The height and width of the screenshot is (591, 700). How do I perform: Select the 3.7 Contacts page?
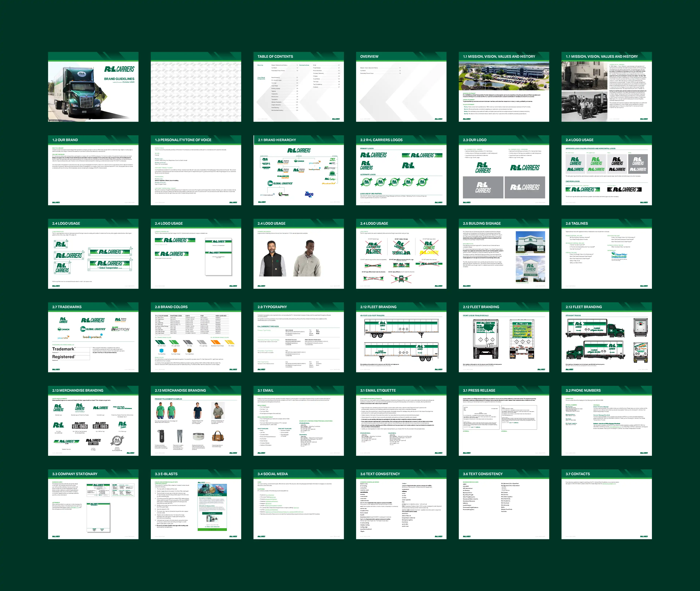[x=607, y=504]
